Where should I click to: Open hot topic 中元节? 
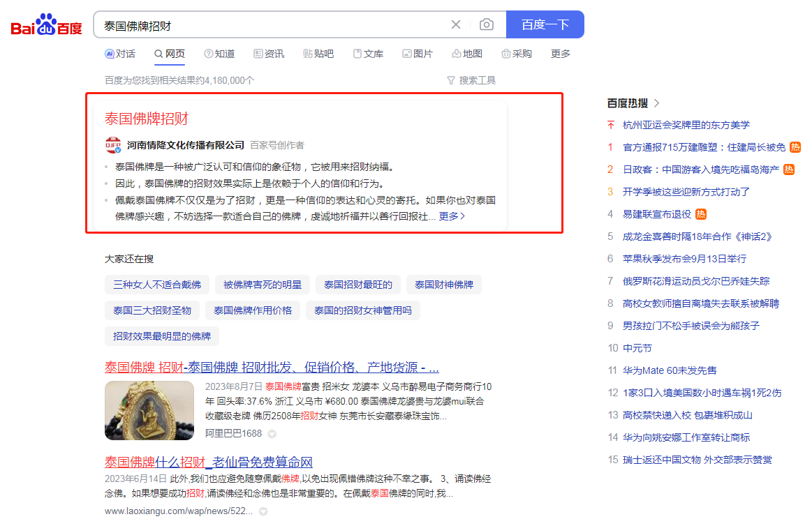pyautogui.click(x=637, y=348)
